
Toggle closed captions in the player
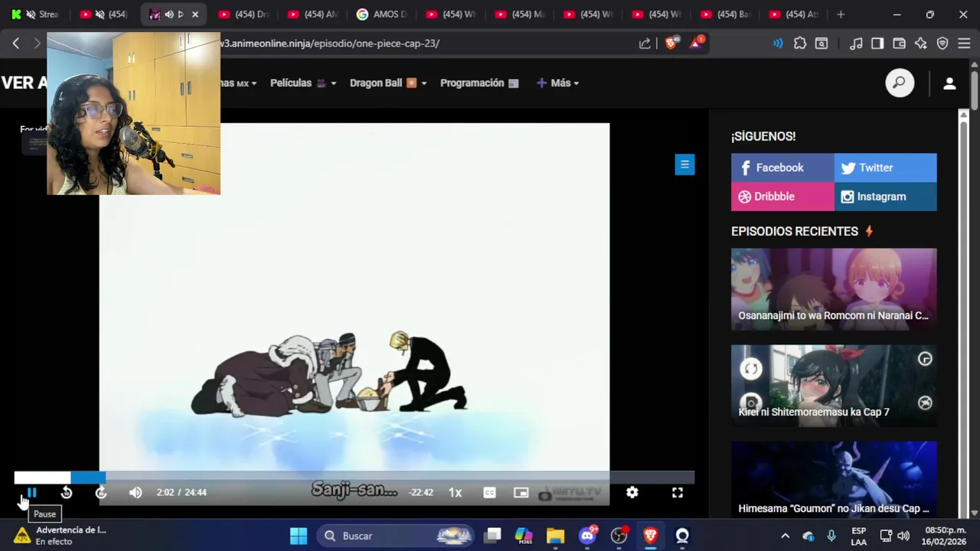click(x=490, y=493)
